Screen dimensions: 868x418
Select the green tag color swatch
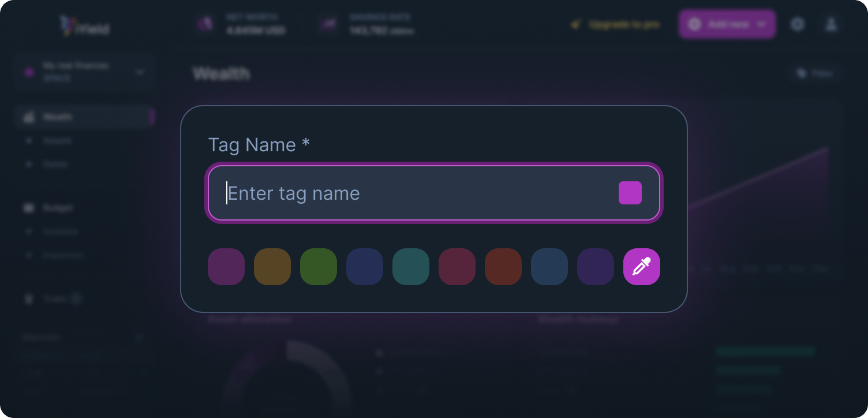coord(318,267)
